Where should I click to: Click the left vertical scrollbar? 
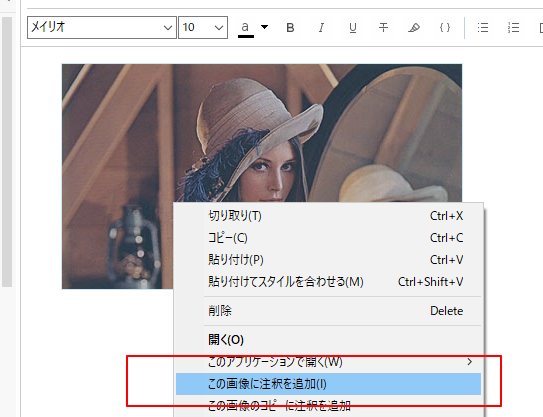[x=7, y=152]
